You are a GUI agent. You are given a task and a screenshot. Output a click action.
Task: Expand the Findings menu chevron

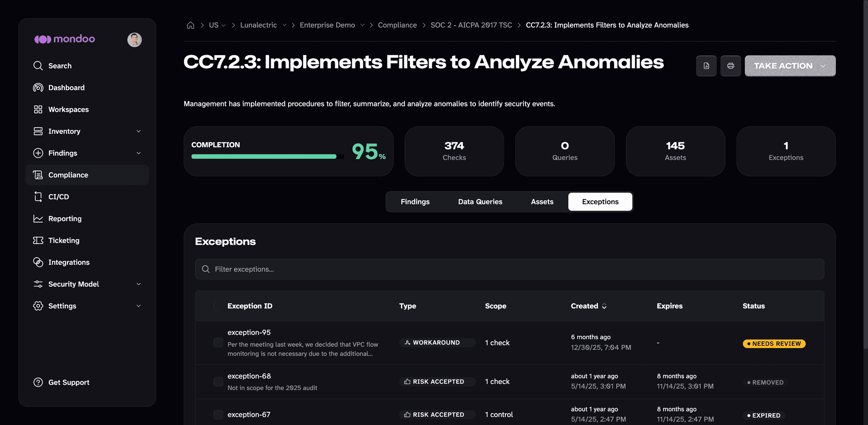139,153
